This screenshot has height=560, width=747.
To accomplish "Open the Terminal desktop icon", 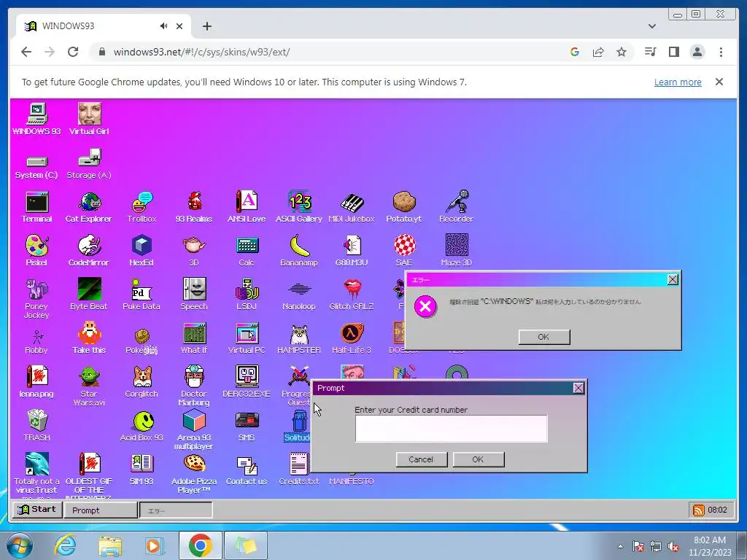I will pos(36,206).
